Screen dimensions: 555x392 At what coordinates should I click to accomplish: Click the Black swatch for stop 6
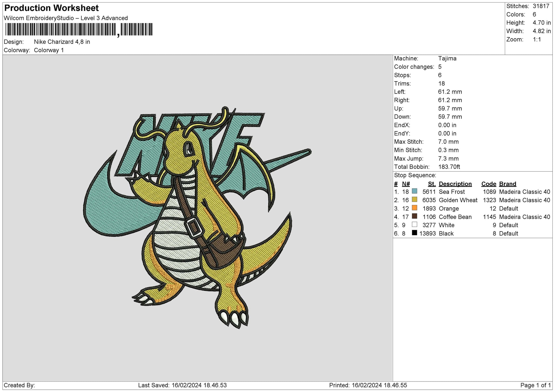(x=415, y=233)
